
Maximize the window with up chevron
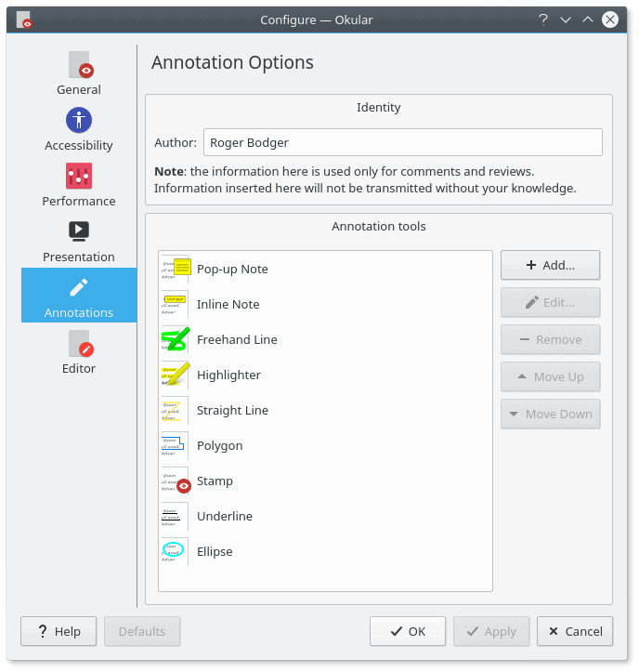tap(588, 20)
